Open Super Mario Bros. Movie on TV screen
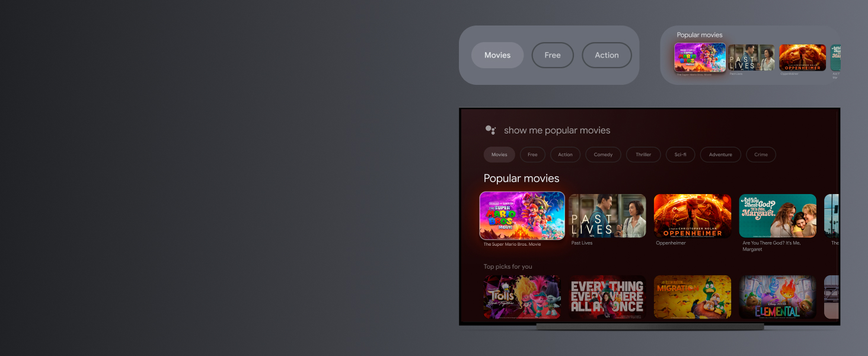 522,215
